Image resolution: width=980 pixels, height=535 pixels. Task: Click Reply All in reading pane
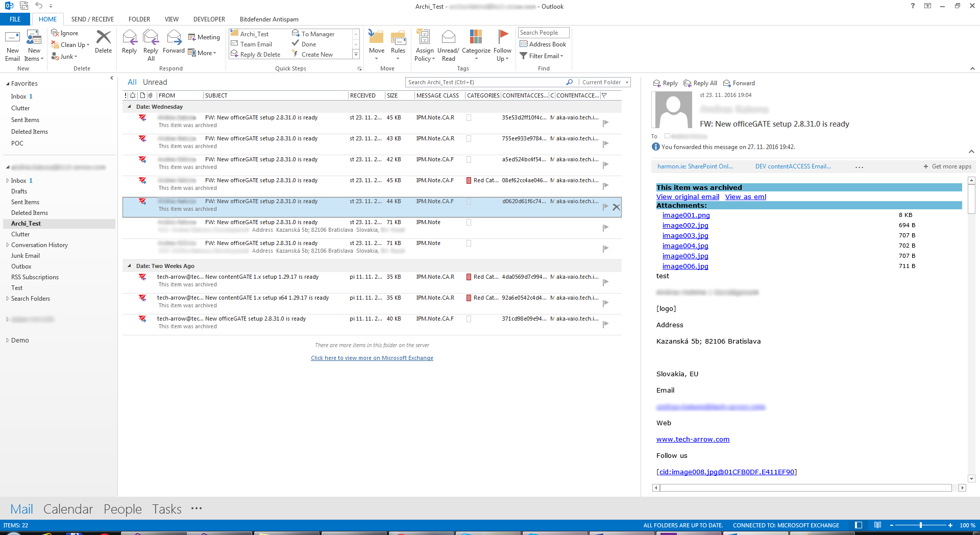click(x=700, y=83)
